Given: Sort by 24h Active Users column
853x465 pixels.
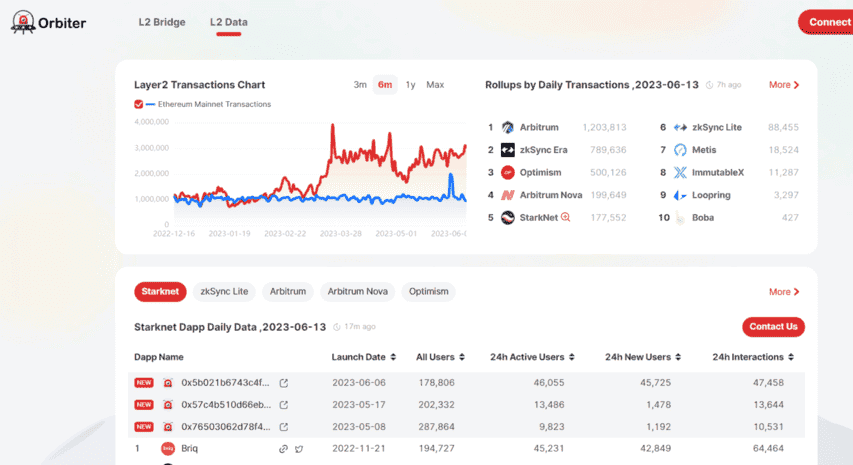Looking at the screenshot, I should [572, 357].
